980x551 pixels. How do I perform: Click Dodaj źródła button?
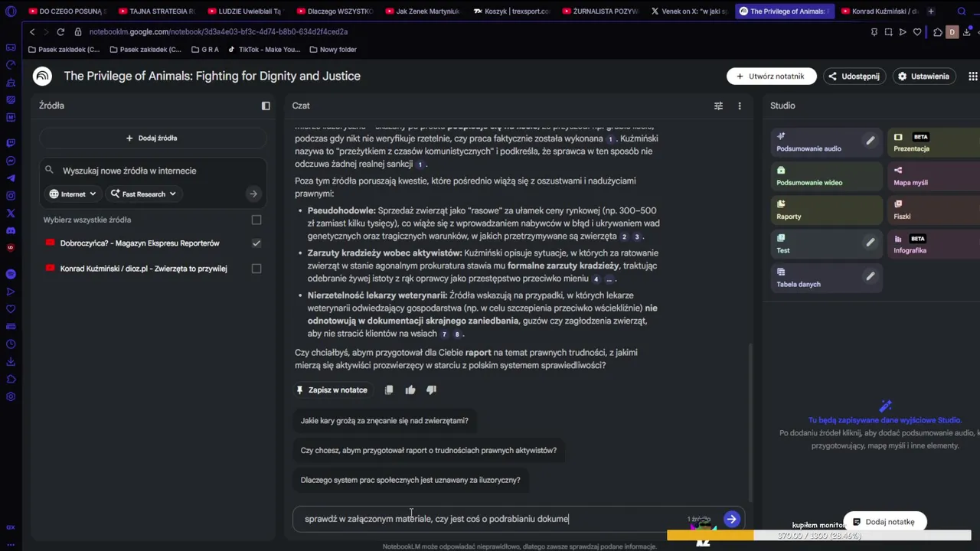(x=152, y=139)
